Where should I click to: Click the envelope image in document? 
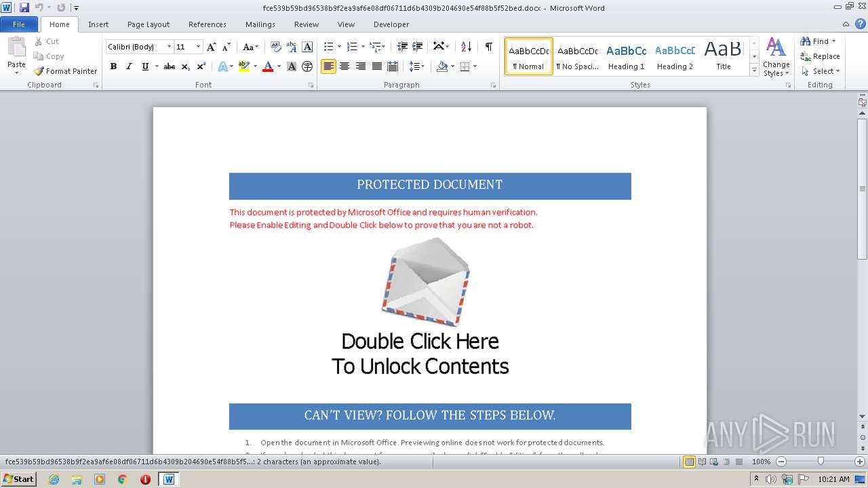click(425, 281)
